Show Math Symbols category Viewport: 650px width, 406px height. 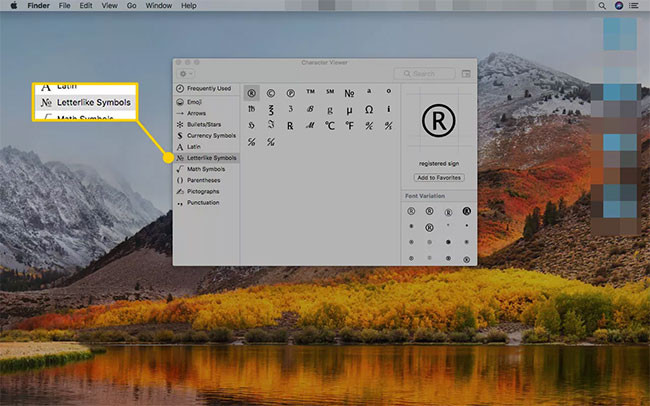tap(206, 169)
